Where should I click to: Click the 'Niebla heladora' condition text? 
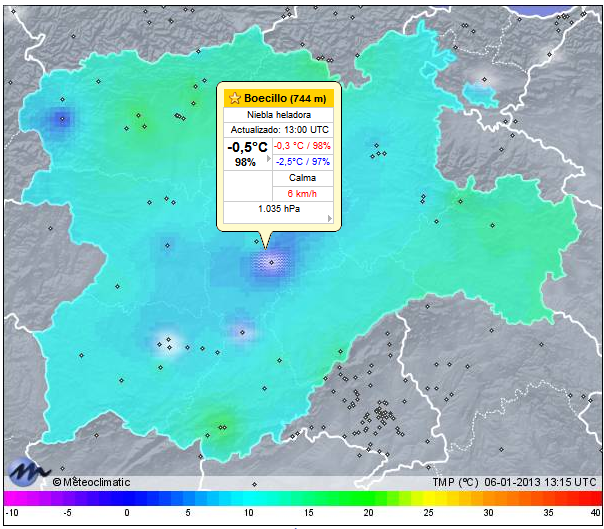279,115
